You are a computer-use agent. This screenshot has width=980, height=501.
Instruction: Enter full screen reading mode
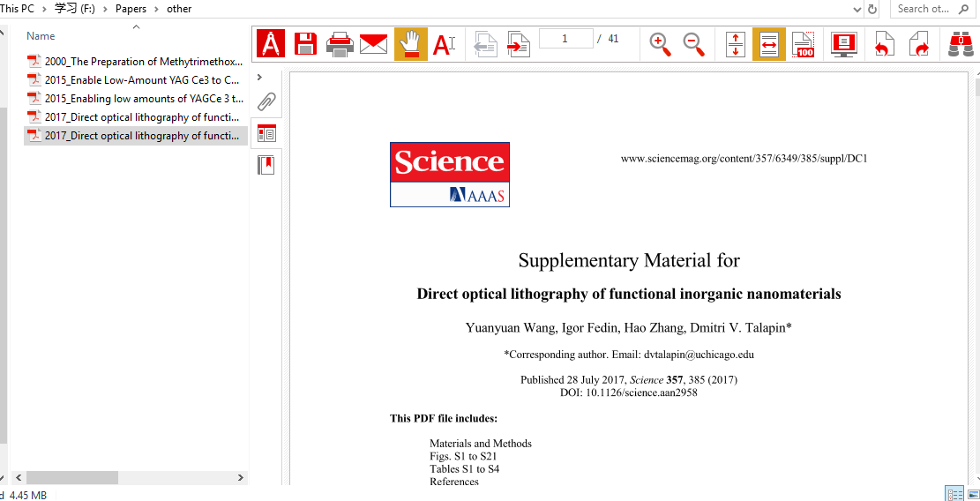844,44
